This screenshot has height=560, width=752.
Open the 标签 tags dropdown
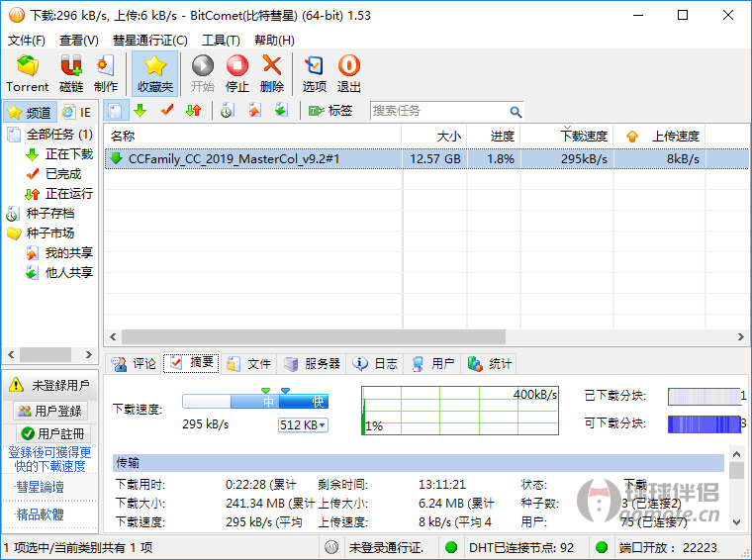330,111
